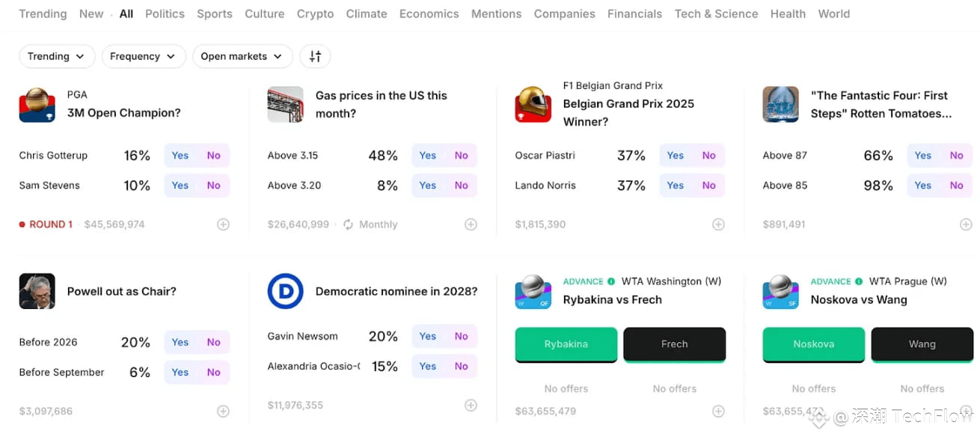Add Gas prices market using plus icon
This screenshot has height=437, width=980.
(471, 224)
